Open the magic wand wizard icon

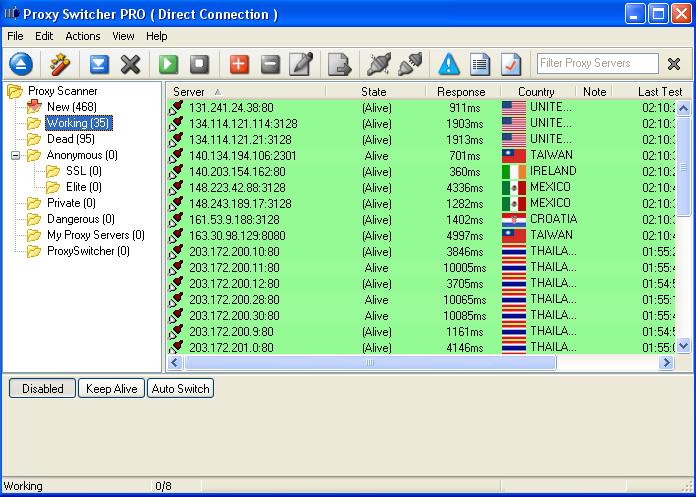60,64
